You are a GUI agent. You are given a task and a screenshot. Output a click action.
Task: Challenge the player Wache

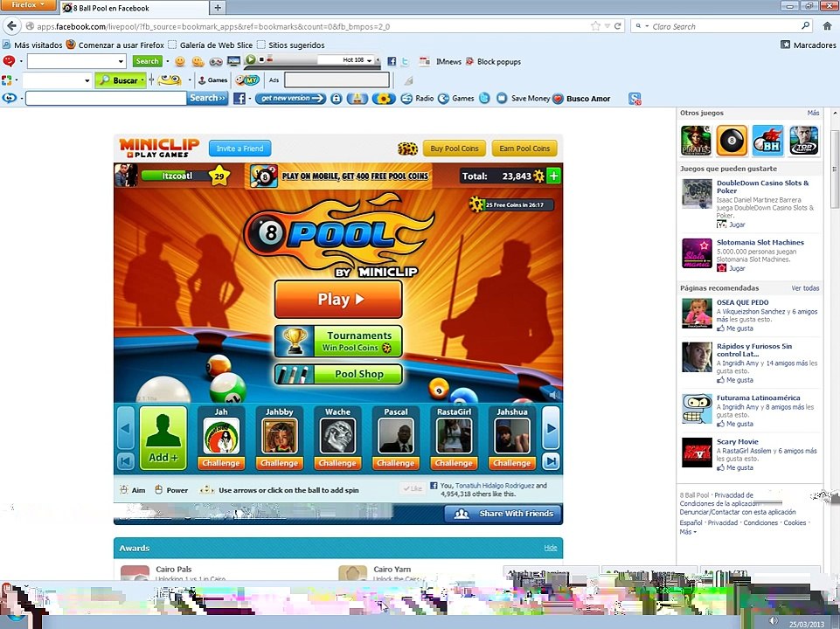[x=337, y=463]
